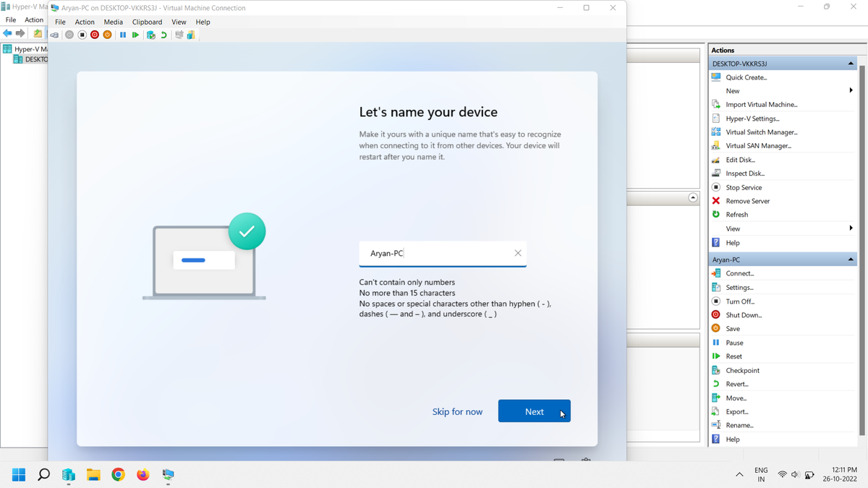Expand the View submenu in Actions pane
The width and height of the screenshot is (868, 488).
coord(851,228)
